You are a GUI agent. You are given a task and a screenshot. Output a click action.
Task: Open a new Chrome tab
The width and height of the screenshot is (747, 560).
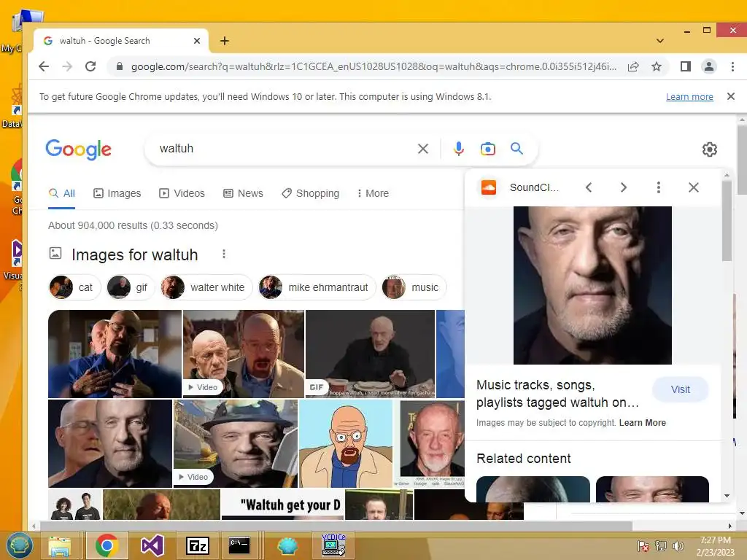click(x=225, y=41)
